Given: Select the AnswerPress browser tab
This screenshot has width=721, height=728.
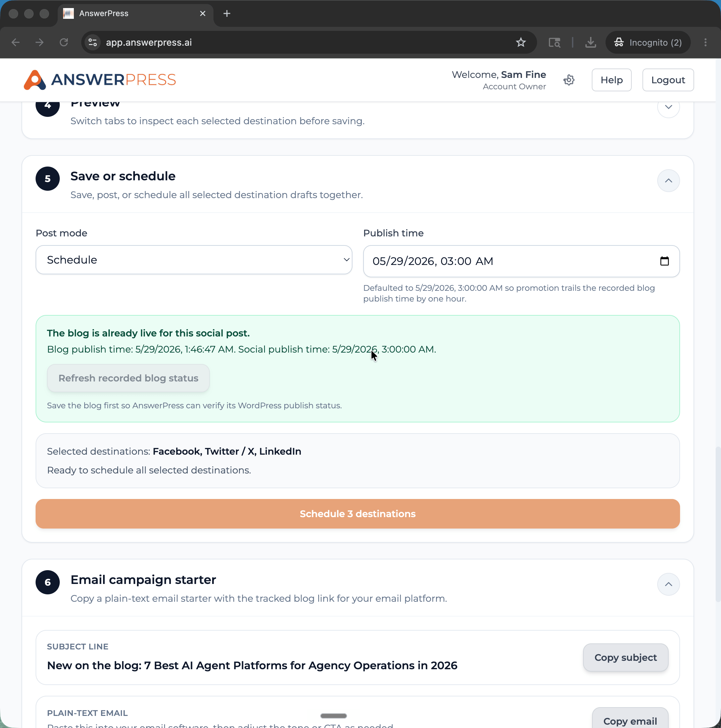Looking at the screenshot, I should (136, 14).
